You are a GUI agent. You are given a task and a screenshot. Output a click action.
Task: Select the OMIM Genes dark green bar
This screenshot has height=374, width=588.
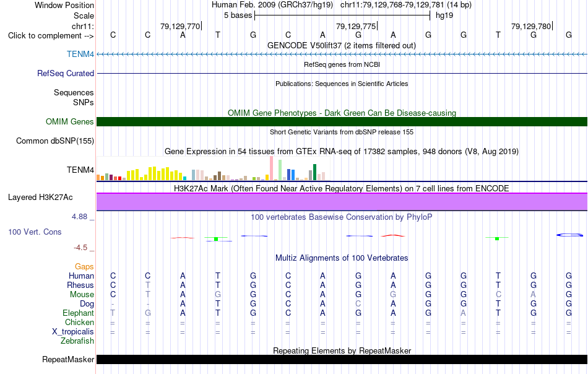coord(342,121)
